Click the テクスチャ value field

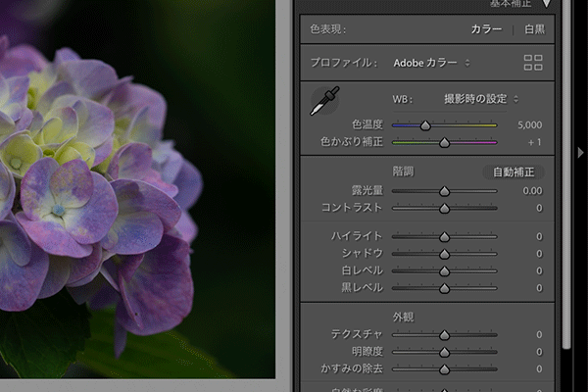(x=539, y=334)
